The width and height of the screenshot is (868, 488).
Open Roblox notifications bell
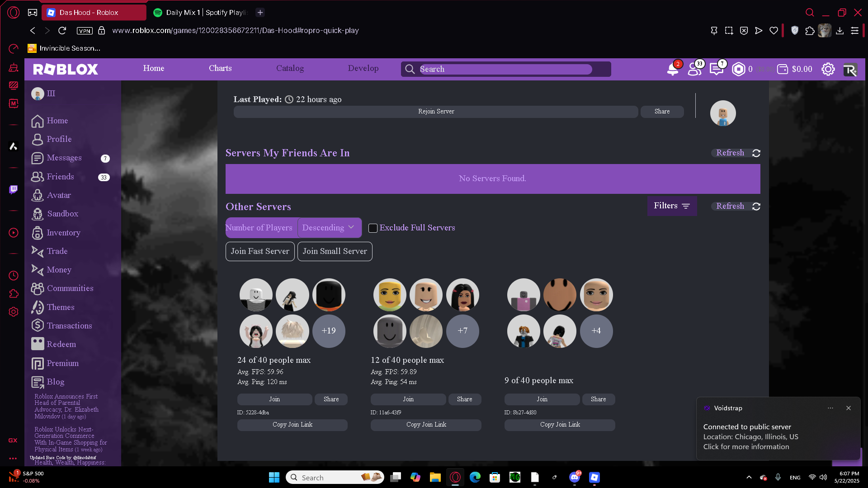pyautogui.click(x=673, y=69)
